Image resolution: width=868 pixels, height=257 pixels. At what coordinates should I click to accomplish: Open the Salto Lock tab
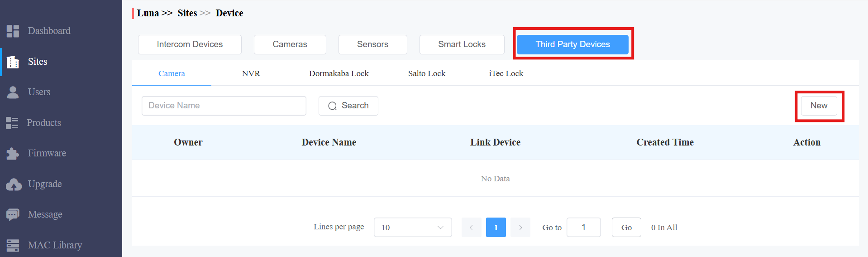pos(427,73)
